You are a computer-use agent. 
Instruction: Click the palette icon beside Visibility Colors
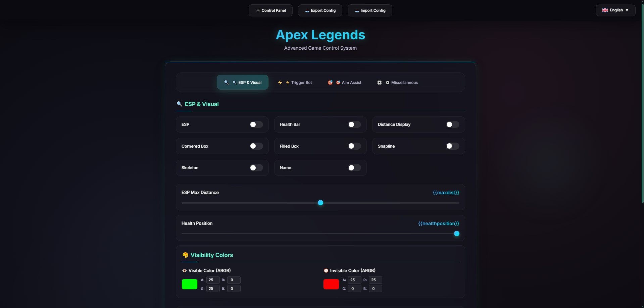[x=185, y=255]
